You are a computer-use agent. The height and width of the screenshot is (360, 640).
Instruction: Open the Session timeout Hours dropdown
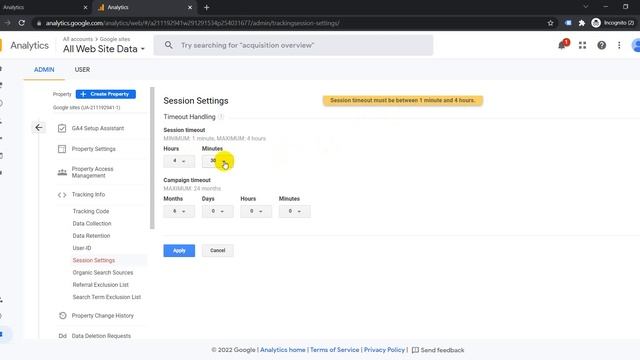click(x=179, y=161)
